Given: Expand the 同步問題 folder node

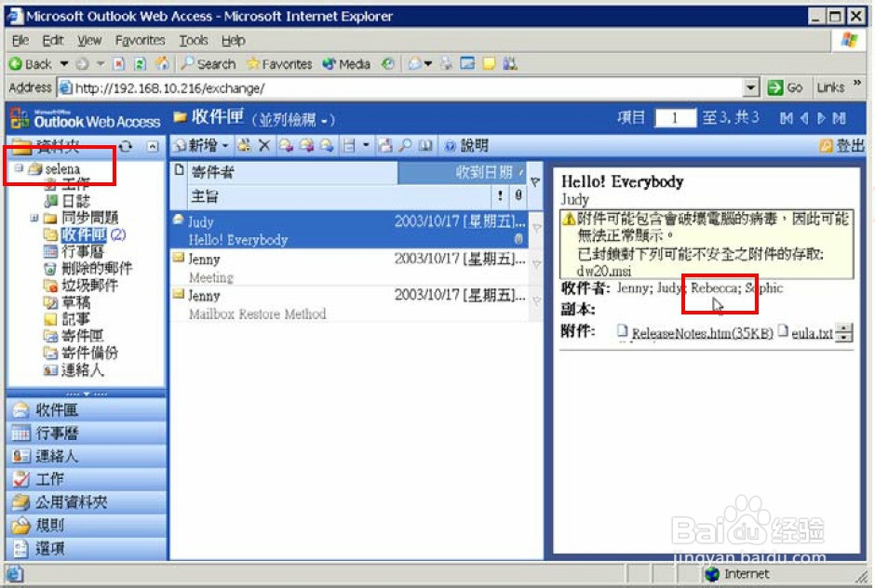Looking at the screenshot, I should [34, 218].
